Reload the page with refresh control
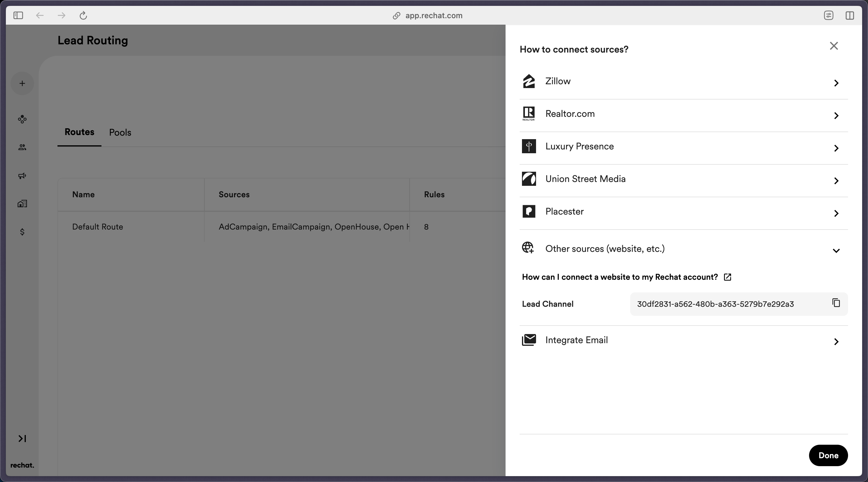 click(83, 15)
